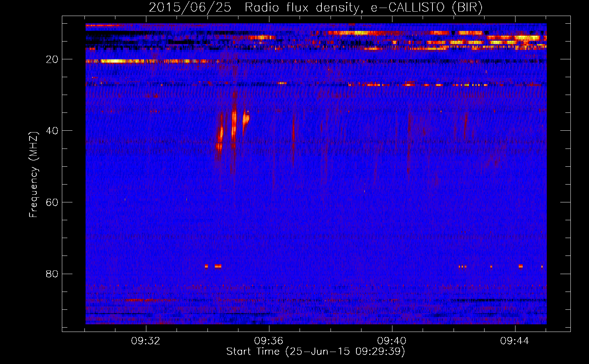The image size is (589, 364).
Task: Click the brightest radio burst near 40 MHz
Action: tap(234, 124)
